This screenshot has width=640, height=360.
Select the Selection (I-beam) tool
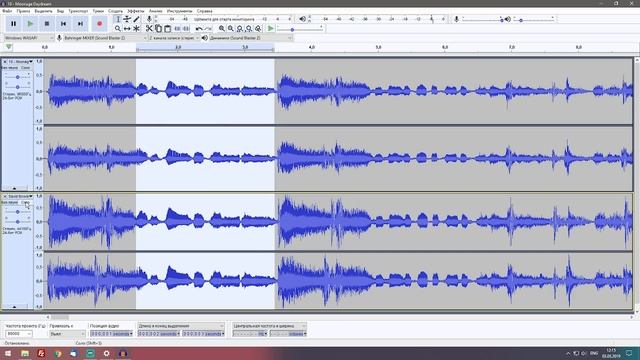point(118,19)
